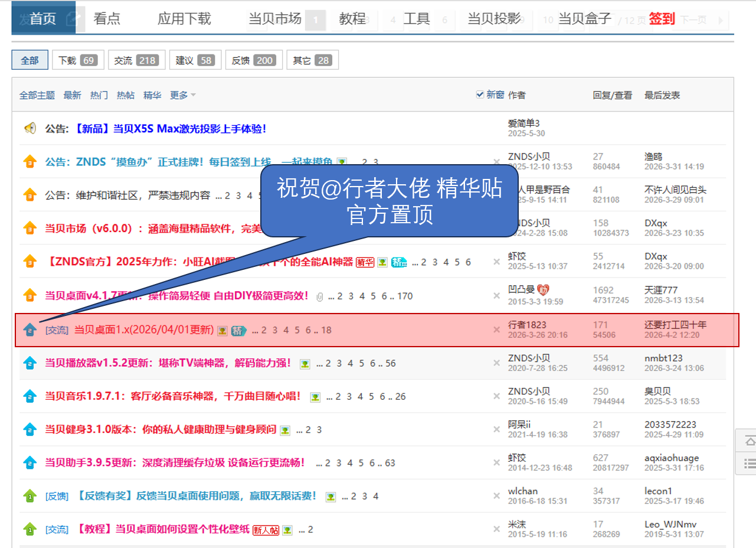Screen dimensions: 756x548
Task: Click the x icon in the 当贝音乐1.9.7.1 row
Action: [497, 396]
